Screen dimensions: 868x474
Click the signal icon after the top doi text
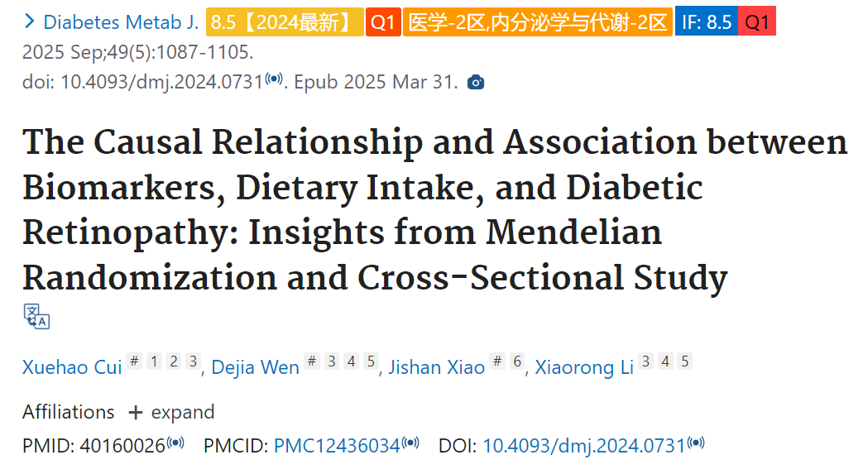pos(273,79)
